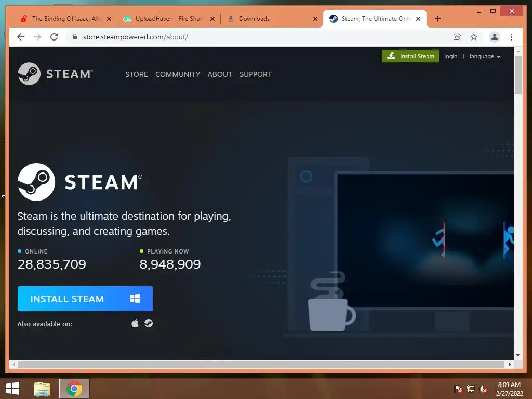
Task: Open the Chrome profile avatar
Action: click(x=495, y=37)
